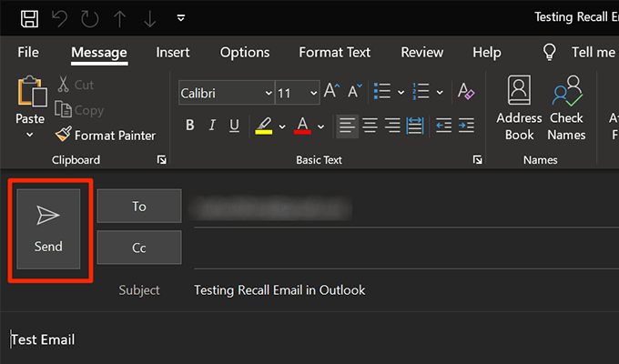Expand the bullets list dropdown arrow

tap(400, 93)
